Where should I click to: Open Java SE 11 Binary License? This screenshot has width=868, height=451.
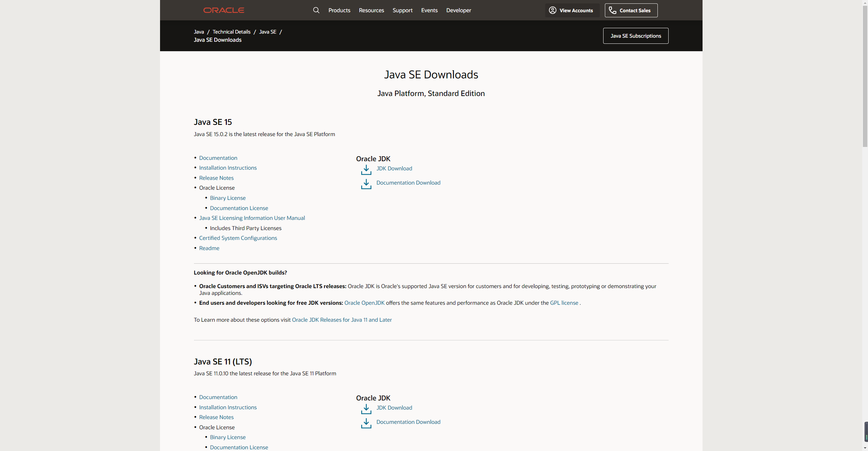point(228,437)
